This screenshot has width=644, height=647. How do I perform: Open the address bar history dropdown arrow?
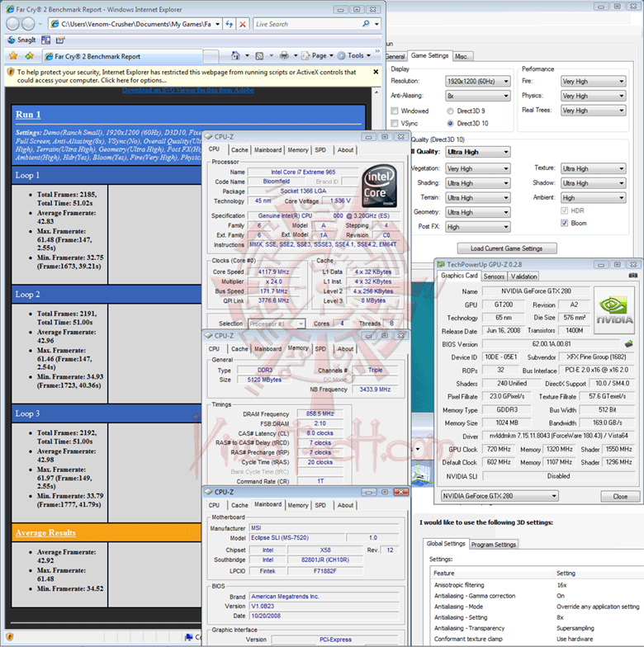[x=218, y=24]
